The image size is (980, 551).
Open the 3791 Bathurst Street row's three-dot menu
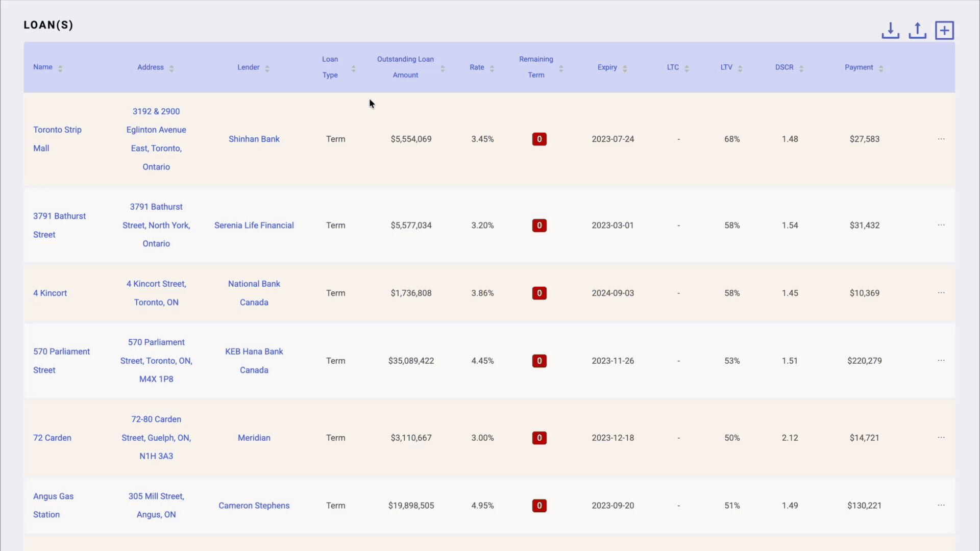point(941,225)
